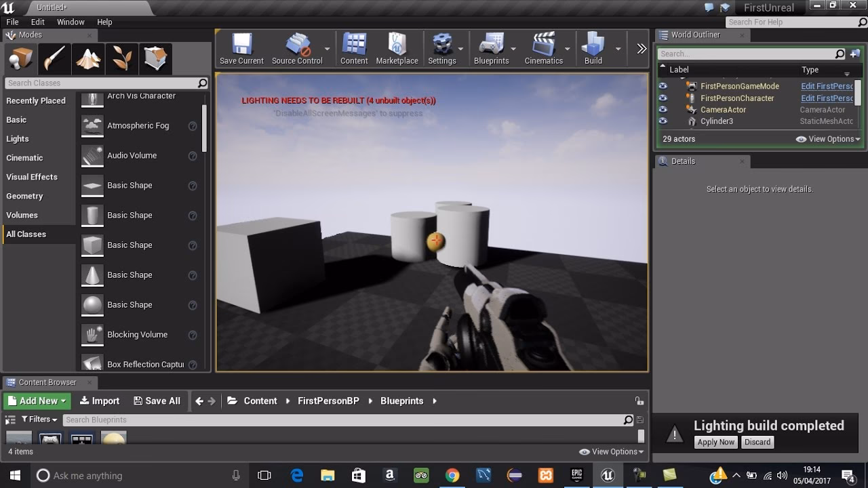Expand the Build options dropdown arrow
Viewport: 868px width, 488px height.
pos(618,49)
